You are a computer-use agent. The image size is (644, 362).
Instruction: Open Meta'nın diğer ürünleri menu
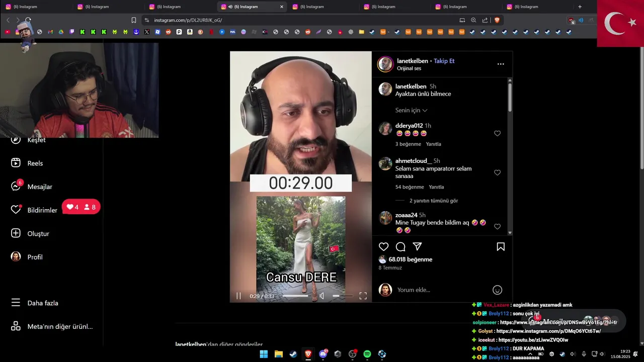tap(51, 326)
